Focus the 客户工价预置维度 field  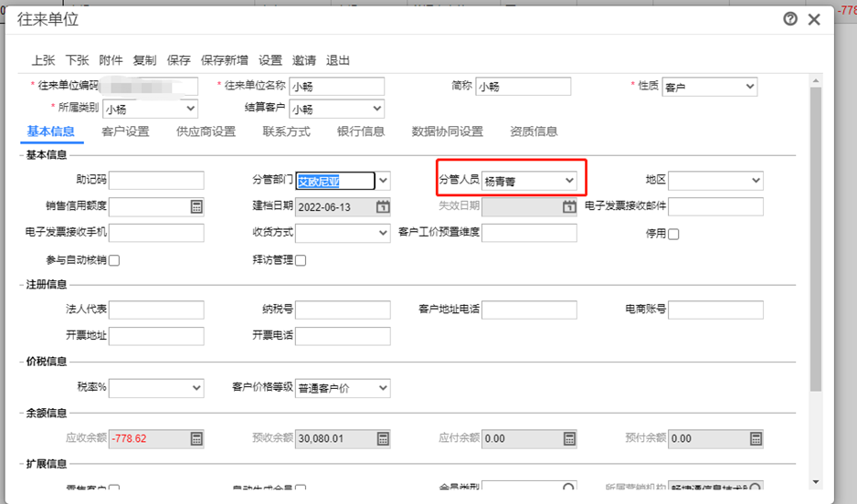pyautogui.click(x=529, y=233)
